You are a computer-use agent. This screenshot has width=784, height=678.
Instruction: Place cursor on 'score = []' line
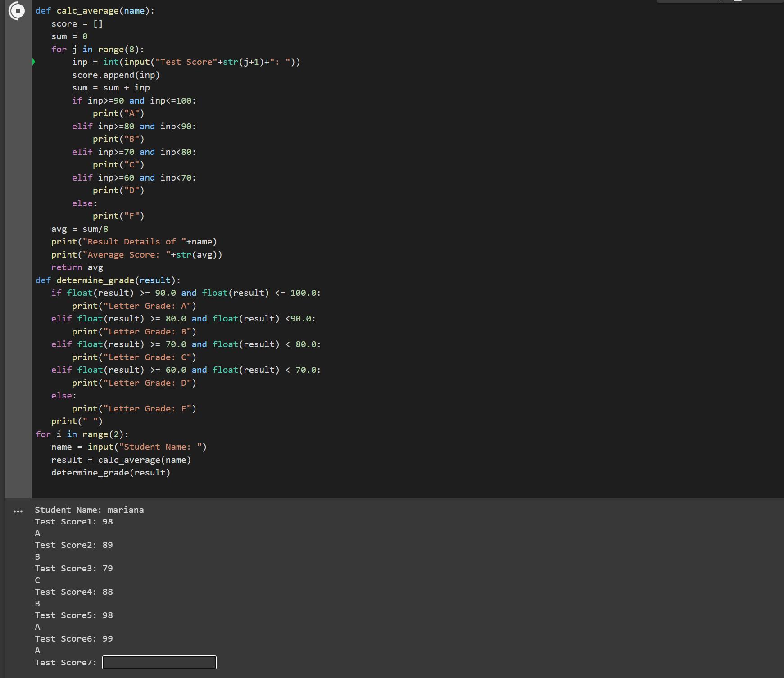[77, 24]
